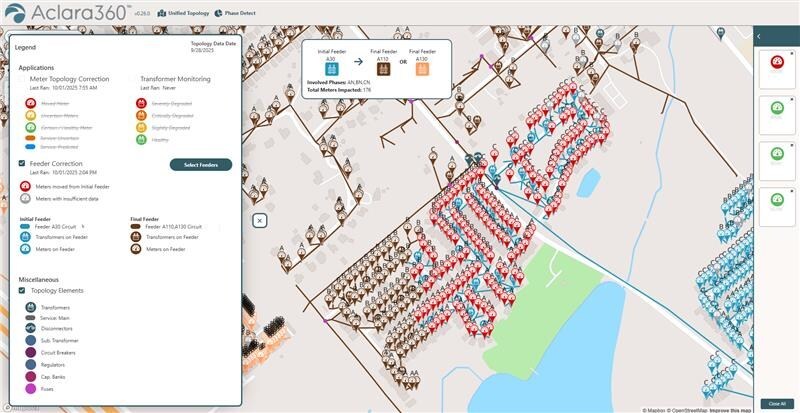Image resolution: width=800 pixels, height=413 pixels.
Task: Select the initial feeder A30 icon
Action: 332,72
